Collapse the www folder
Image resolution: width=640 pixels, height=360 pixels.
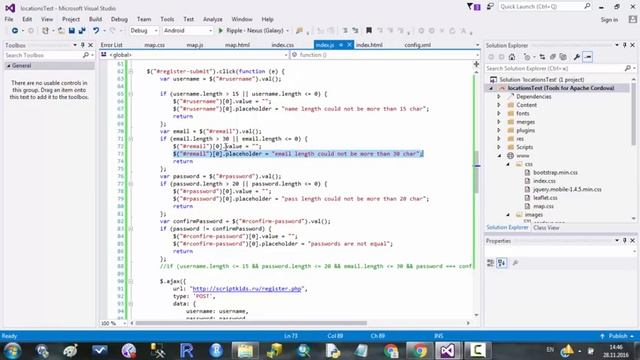(x=499, y=156)
